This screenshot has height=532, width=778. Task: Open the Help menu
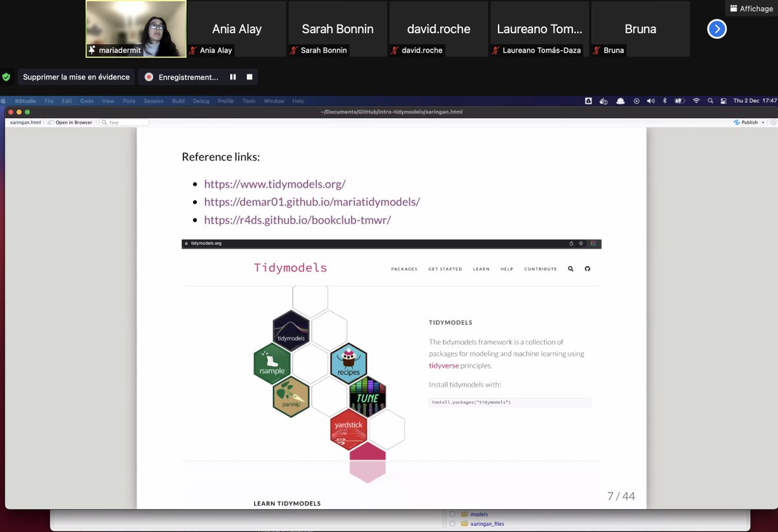click(298, 101)
